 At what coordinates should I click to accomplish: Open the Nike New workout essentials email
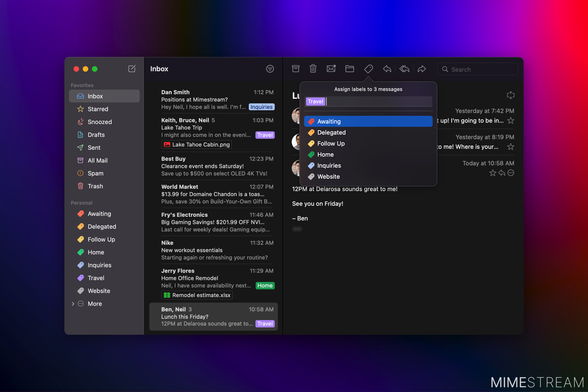point(214,250)
